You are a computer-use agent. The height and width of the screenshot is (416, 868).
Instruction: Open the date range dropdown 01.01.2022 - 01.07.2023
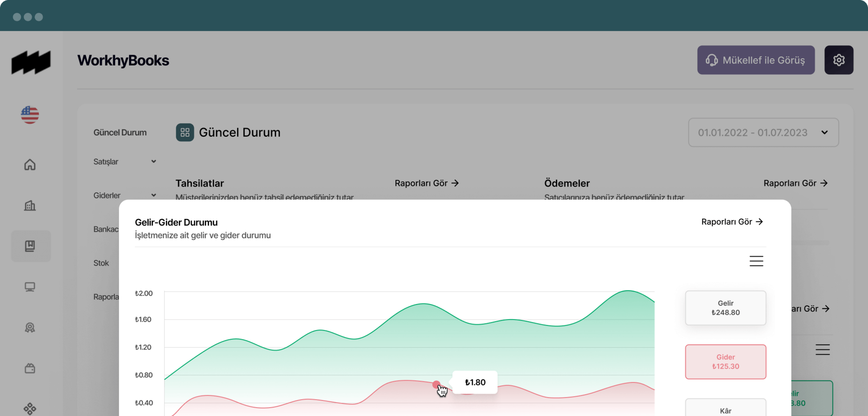click(763, 132)
